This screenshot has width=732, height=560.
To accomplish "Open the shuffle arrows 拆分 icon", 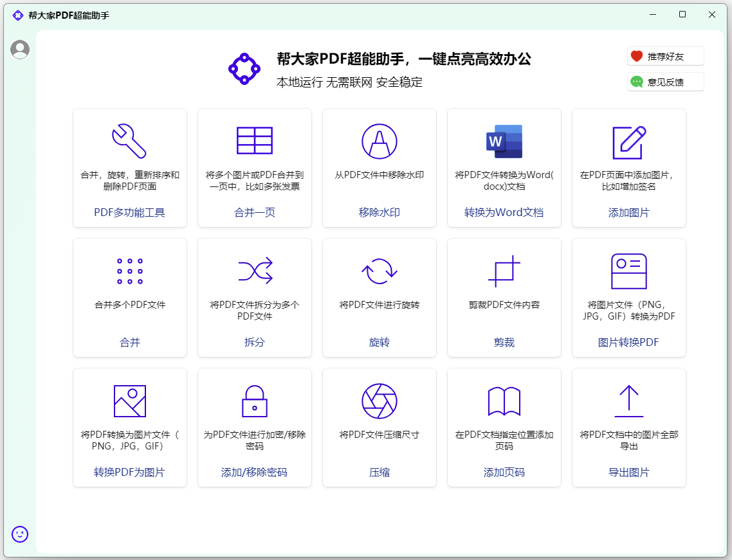I will 255,271.
